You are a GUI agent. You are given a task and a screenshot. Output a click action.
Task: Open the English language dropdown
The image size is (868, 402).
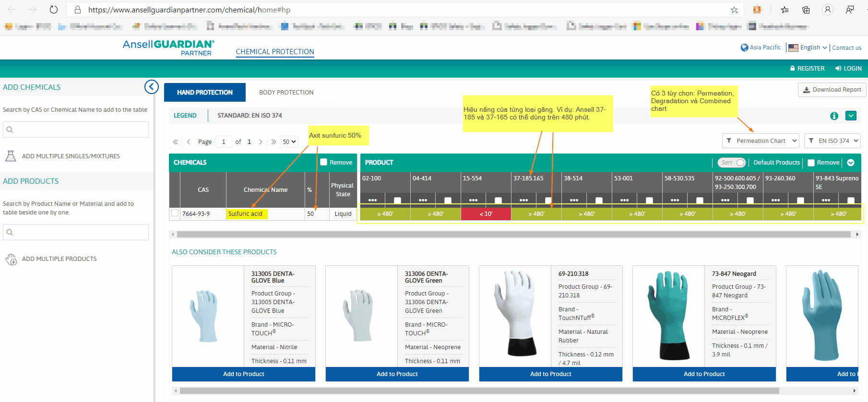pyautogui.click(x=808, y=47)
